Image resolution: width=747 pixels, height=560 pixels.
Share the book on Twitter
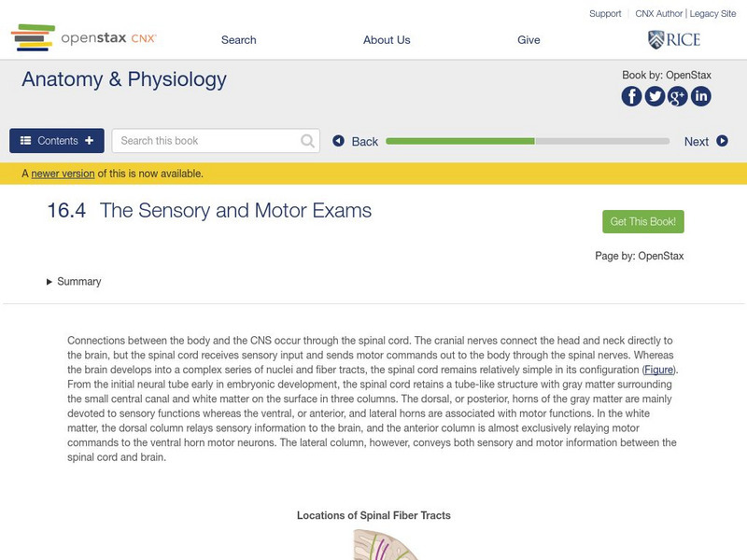coord(655,96)
